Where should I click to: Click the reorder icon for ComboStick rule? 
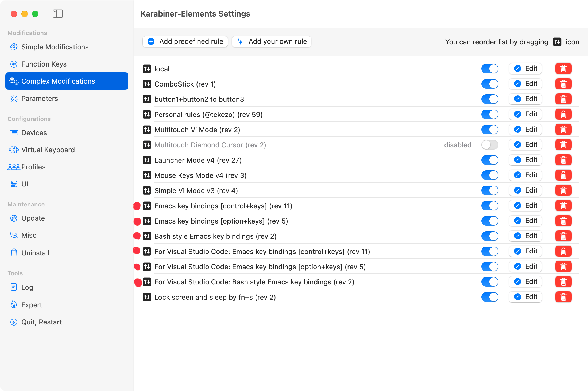click(147, 84)
